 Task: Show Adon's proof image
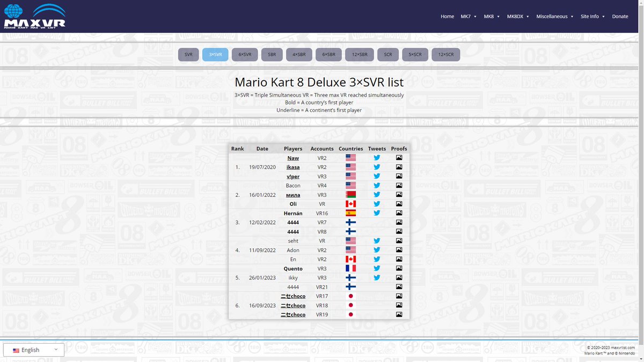[x=399, y=250]
